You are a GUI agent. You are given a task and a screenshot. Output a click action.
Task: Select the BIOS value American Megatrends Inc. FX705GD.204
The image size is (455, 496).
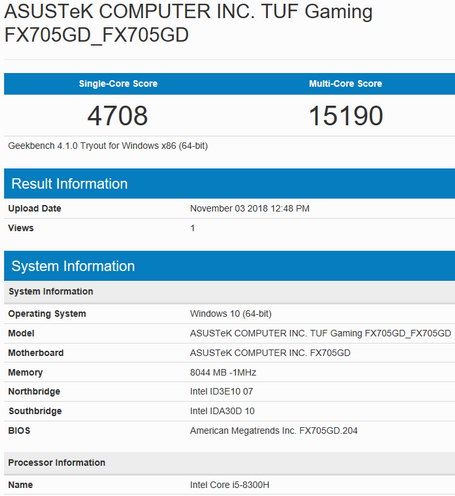click(x=274, y=431)
